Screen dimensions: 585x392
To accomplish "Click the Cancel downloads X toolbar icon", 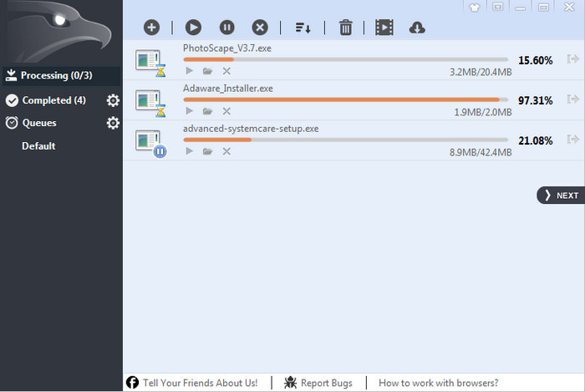I will tap(260, 28).
